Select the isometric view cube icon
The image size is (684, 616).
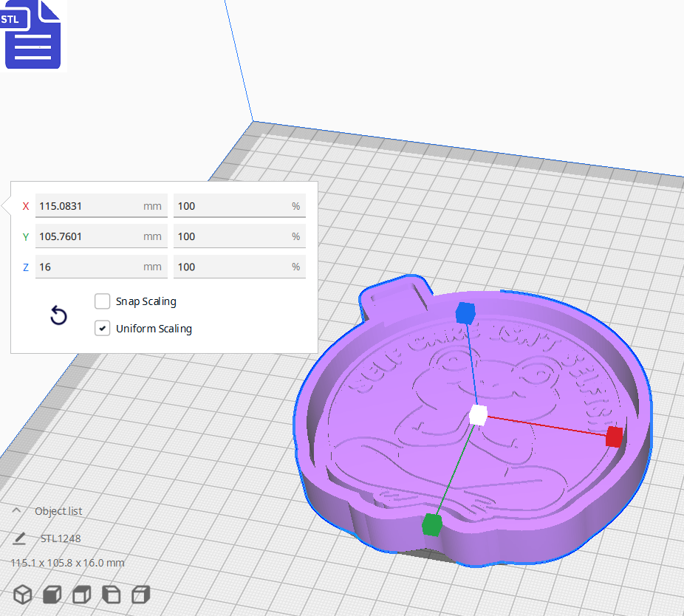point(22,595)
